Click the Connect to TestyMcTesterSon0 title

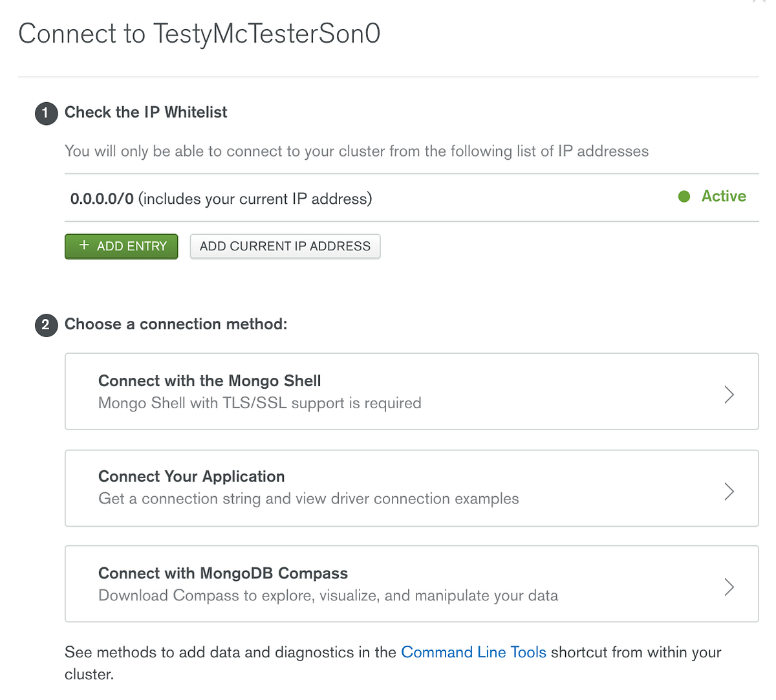(199, 34)
